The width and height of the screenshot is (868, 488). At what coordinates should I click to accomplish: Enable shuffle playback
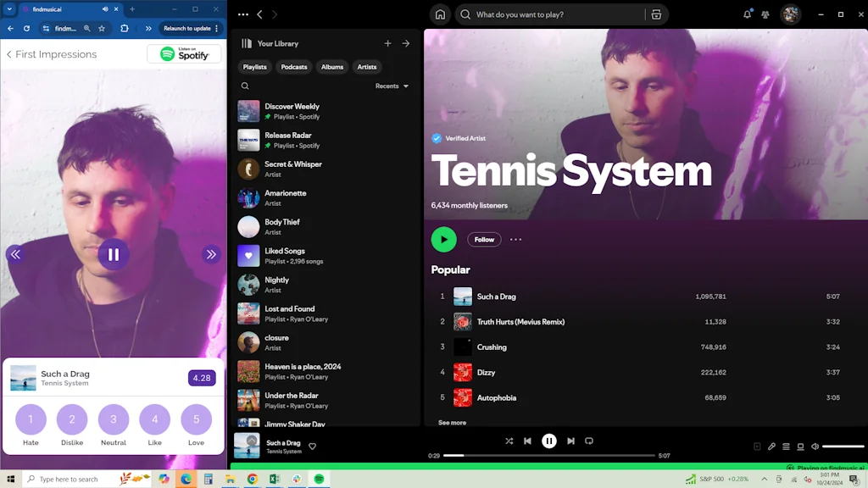(509, 441)
